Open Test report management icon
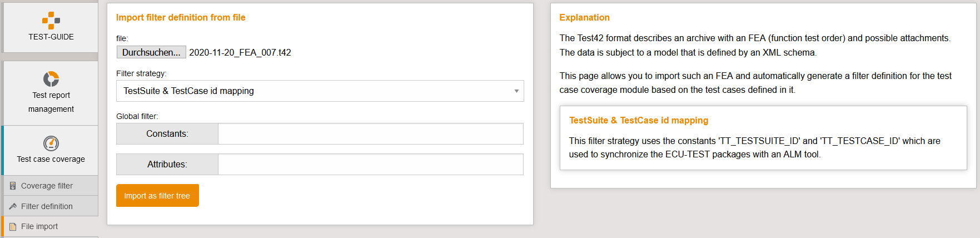Screen dimensions: 980x238 tap(51, 79)
